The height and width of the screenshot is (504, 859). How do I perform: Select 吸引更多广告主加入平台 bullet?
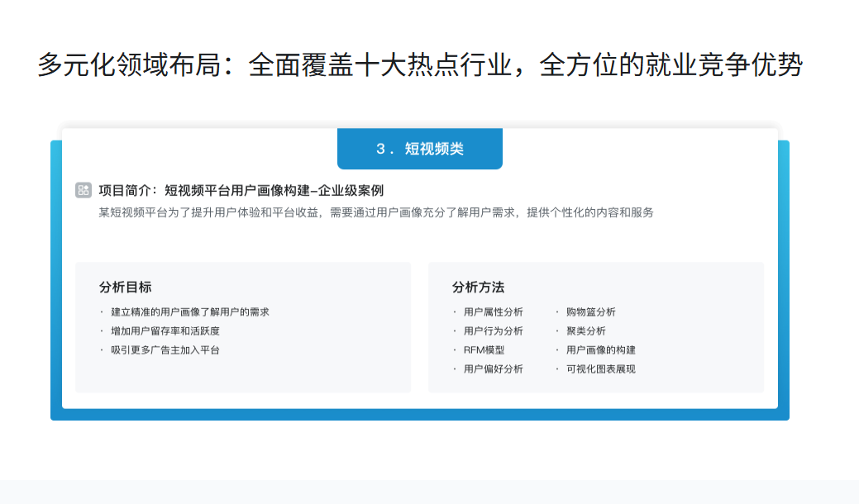(165, 350)
